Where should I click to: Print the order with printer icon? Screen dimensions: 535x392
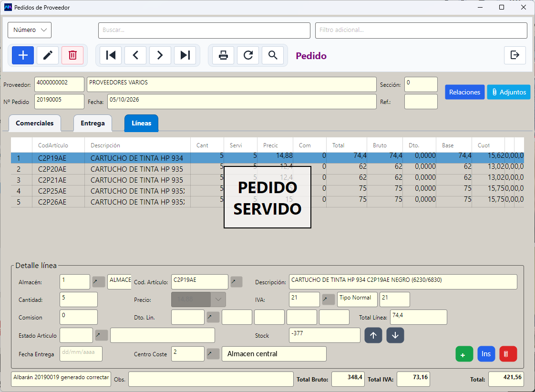223,55
